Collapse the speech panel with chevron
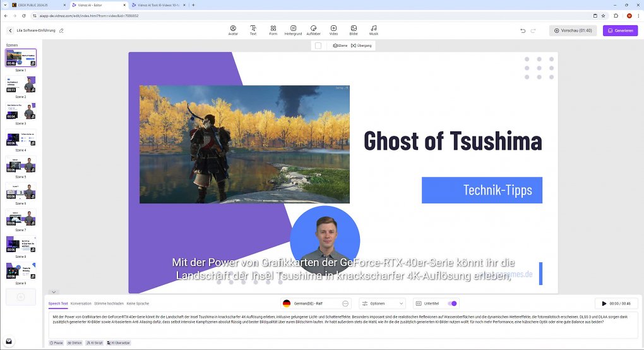The height and width of the screenshot is (350, 644). click(x=54, y=292)
